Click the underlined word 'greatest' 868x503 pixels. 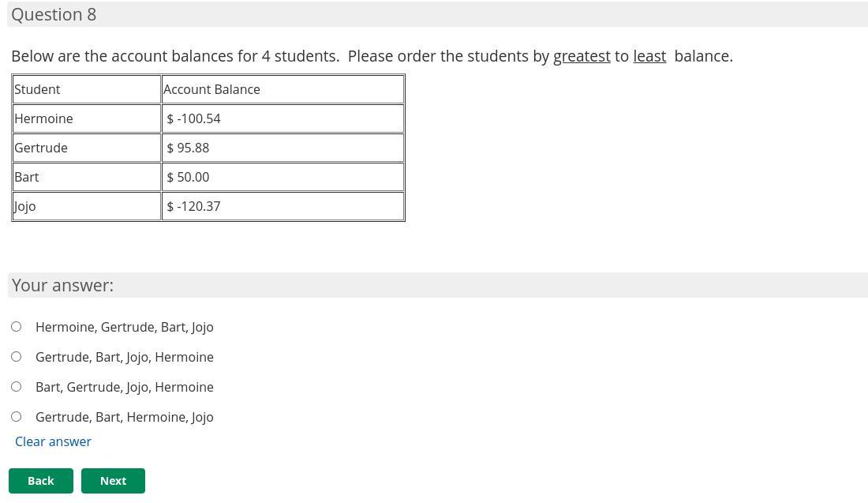[x=582, y=56]
